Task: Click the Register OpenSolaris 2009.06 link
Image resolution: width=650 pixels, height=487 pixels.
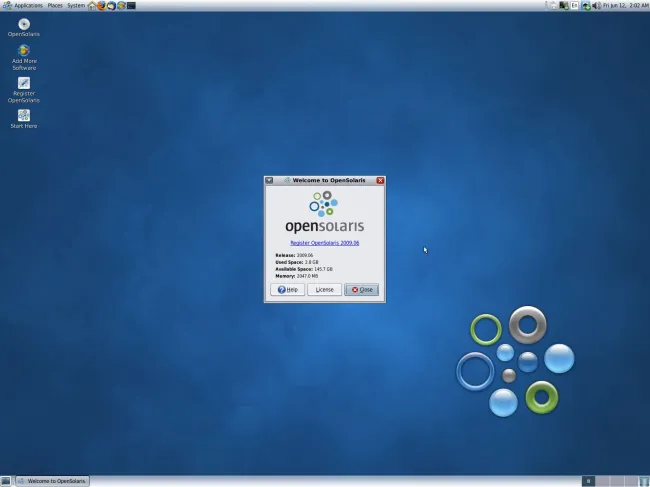Action: pyautogui.click(x=324, y=243)
